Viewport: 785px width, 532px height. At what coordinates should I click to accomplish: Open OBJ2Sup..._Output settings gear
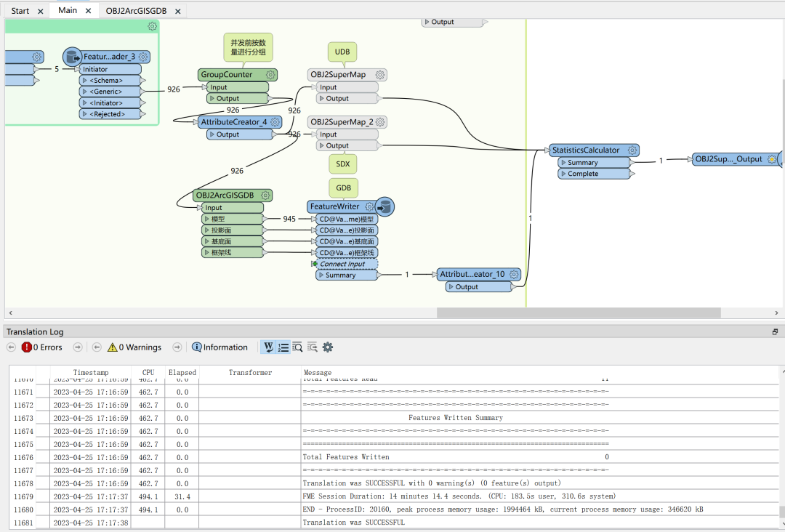click(x=772, y=159)
